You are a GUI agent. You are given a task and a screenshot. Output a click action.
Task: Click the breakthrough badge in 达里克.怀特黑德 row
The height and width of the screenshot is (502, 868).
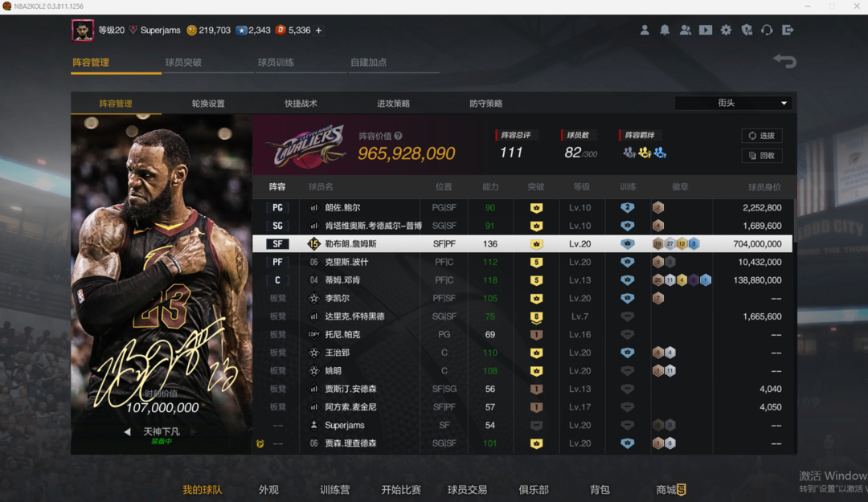(x=536, y=316)
